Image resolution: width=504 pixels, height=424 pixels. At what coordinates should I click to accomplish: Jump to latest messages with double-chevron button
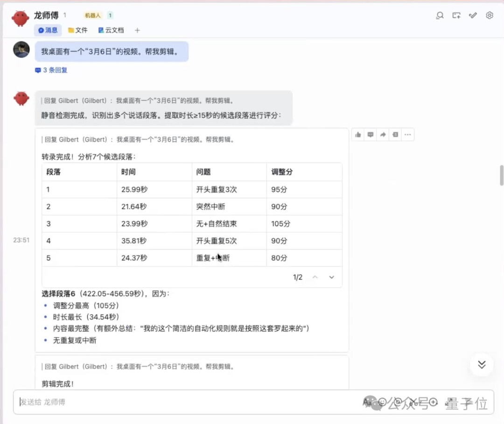[482, 364]
